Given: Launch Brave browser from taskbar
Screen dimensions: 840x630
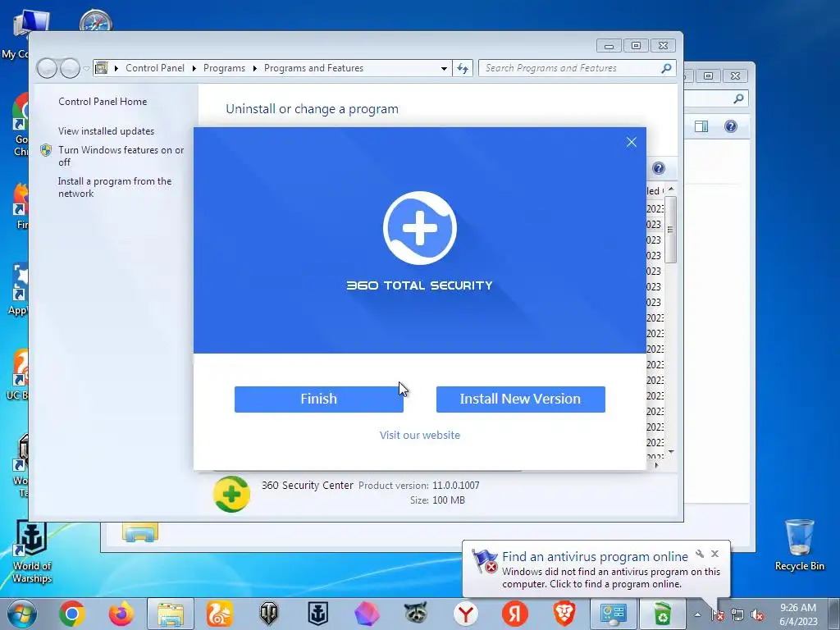Looking at the screenshot, I should click(564, 614).
